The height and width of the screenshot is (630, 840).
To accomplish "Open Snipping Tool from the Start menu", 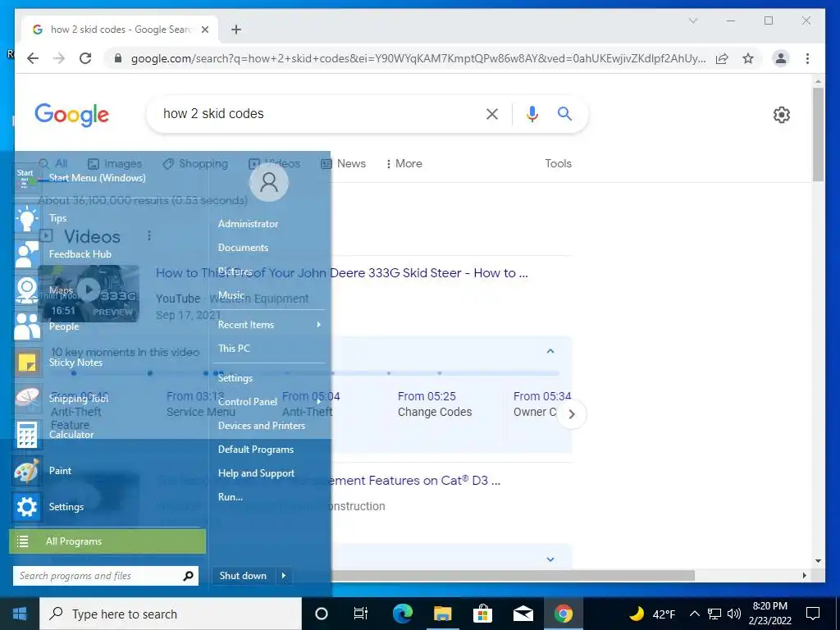I will coord(27,399).
